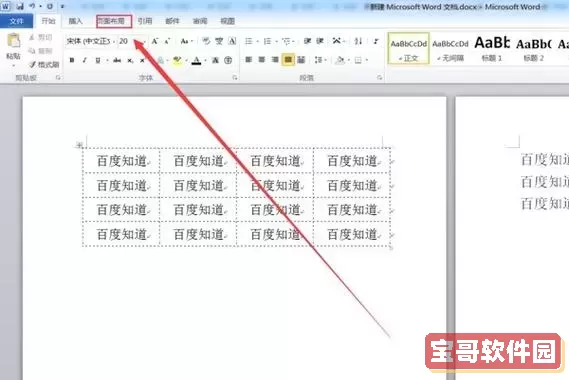Apply the 标题 2 heading style

coord(533,49)
